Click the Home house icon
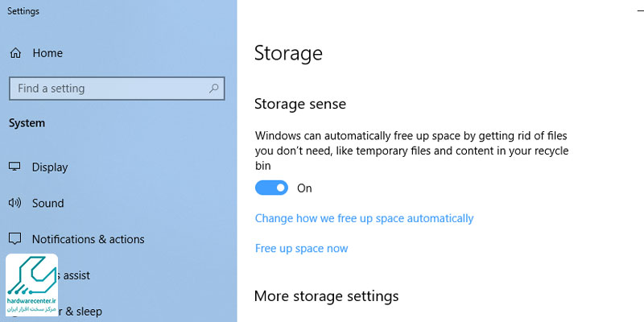The height and width of the screenshot is (322, 644). [x=15, y=53]
